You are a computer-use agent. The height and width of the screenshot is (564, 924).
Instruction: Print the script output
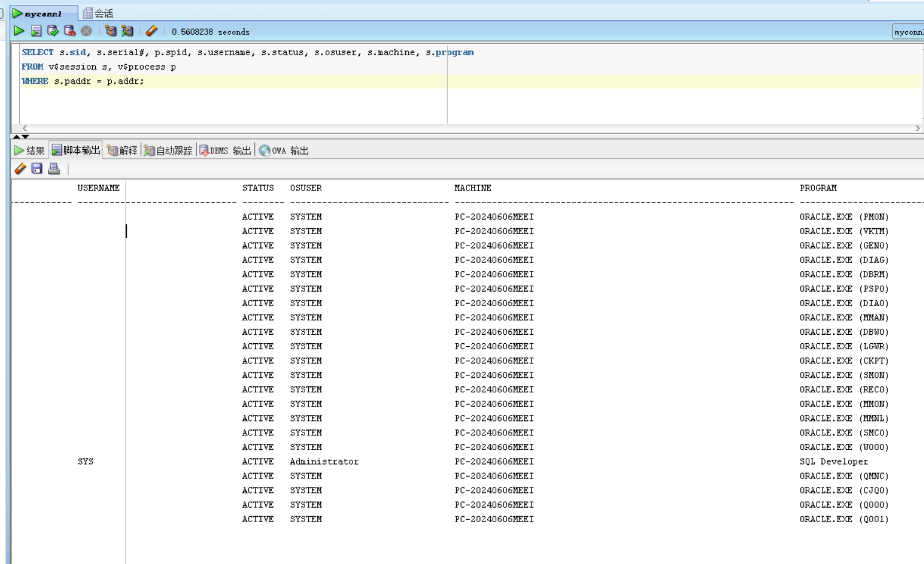click(54, 169)
